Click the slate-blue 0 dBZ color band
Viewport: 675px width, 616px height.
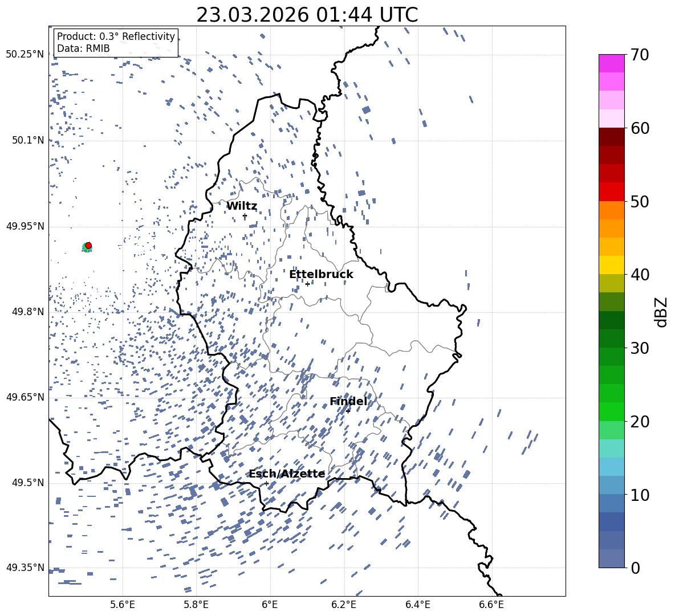tap(611, 558)
